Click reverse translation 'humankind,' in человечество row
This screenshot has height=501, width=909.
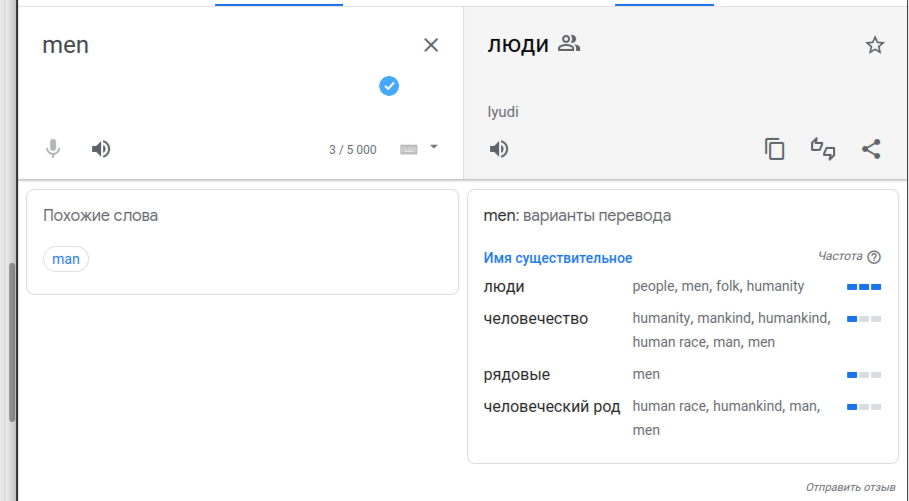coord(794,318)
